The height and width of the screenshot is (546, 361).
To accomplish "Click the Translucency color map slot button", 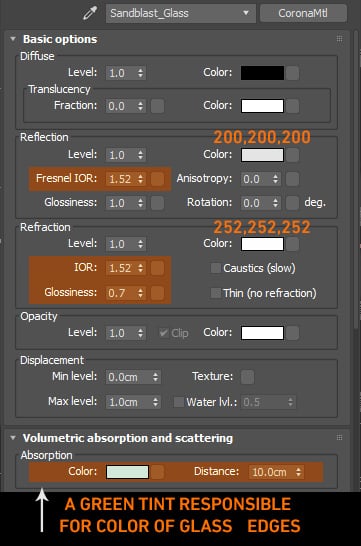I will pyautogui.click(x=292, y=106).
